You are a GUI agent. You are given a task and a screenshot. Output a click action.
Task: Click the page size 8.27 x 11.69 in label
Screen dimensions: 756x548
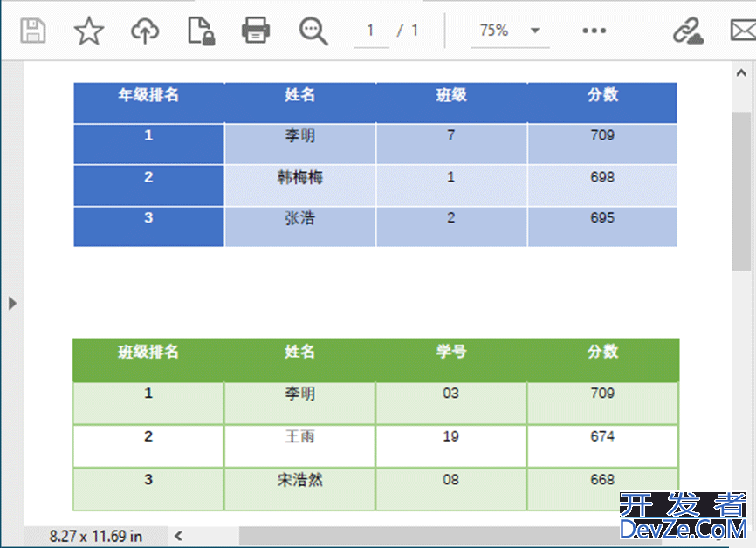(96, 536)
